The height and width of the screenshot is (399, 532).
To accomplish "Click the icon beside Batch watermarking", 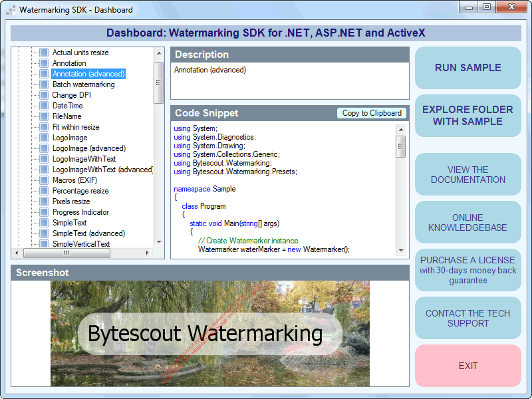I will (x=44, y=84).
